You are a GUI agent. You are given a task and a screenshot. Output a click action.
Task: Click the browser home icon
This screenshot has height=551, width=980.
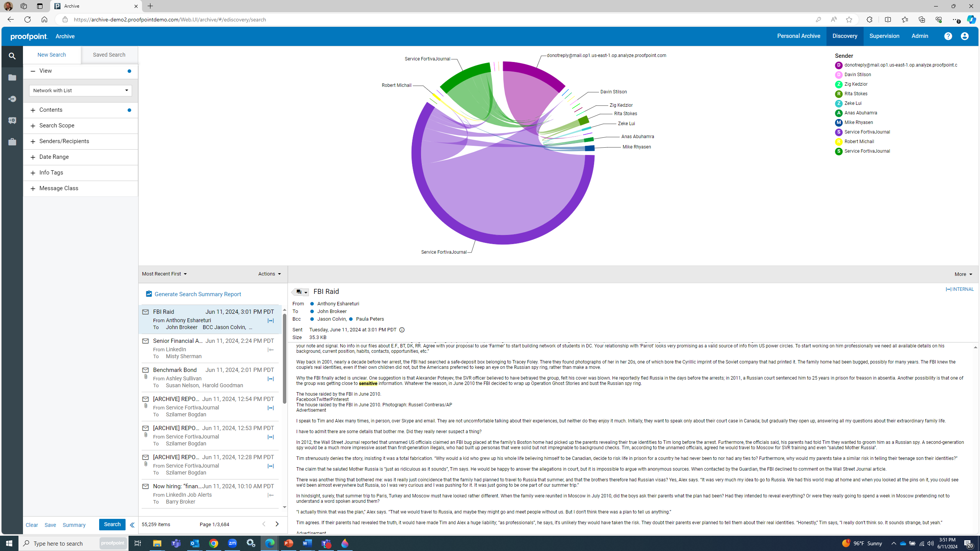44,20
